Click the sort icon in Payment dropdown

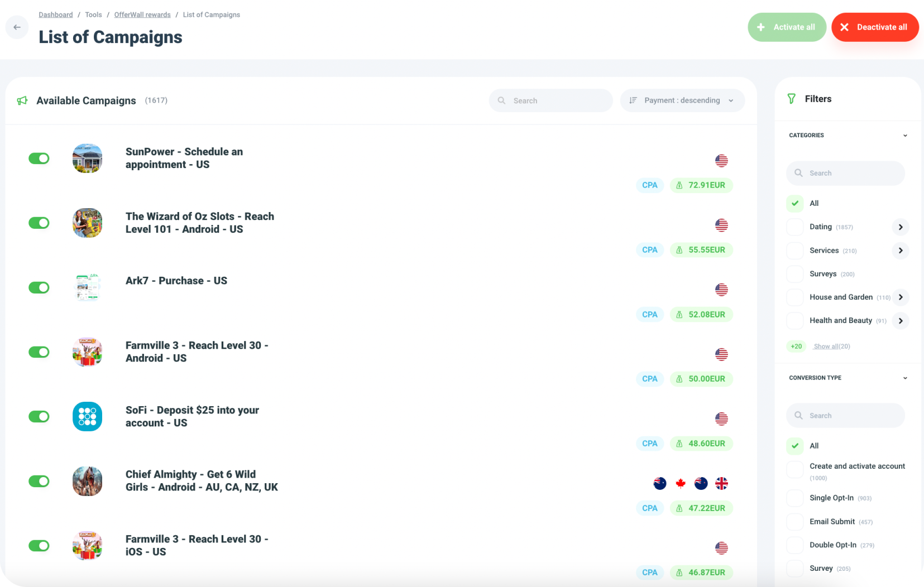pos(633,100)
